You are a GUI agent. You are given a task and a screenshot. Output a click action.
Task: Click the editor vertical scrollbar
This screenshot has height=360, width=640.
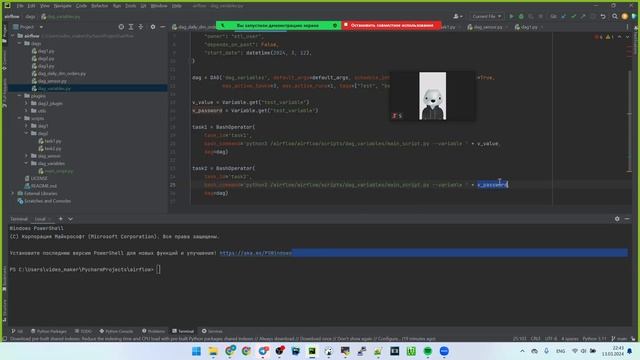630,120
